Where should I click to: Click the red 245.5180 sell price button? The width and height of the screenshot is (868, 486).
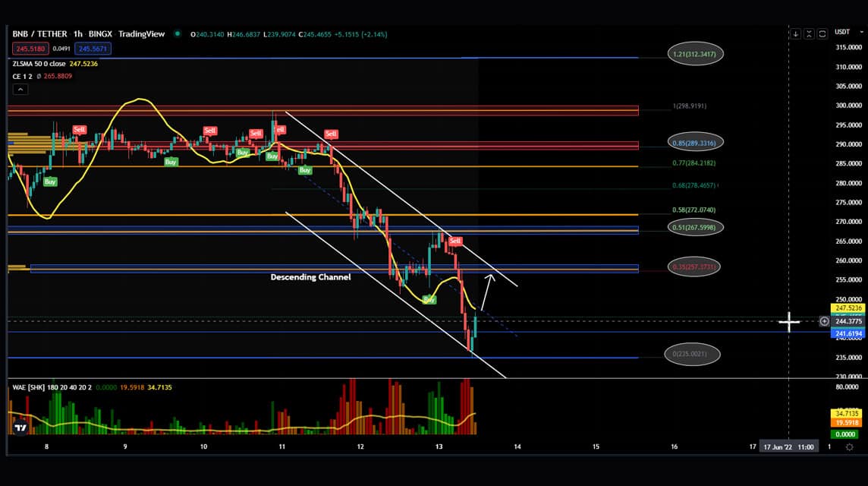pos(30,49)
